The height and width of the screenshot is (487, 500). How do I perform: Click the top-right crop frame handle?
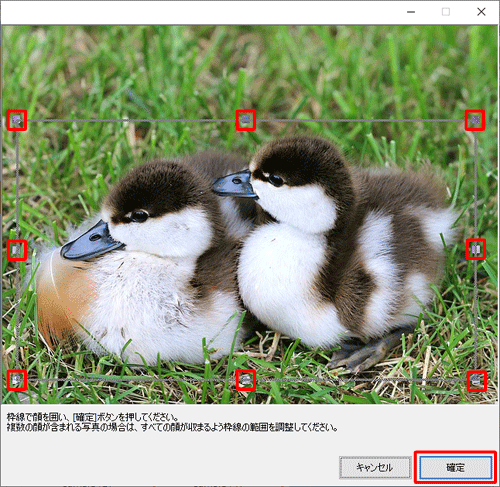pyautogui.click(x=475, y=120)
